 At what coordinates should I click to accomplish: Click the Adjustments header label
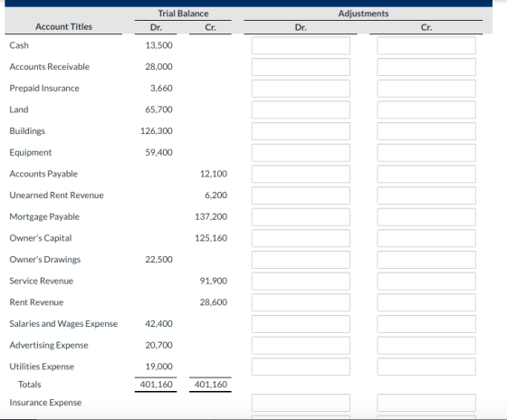click(363, 14)
